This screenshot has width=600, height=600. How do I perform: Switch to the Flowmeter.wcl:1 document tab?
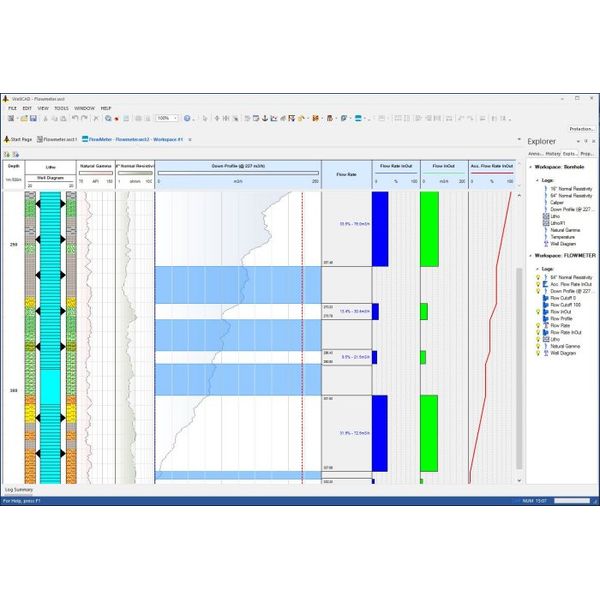coord(58,140)
